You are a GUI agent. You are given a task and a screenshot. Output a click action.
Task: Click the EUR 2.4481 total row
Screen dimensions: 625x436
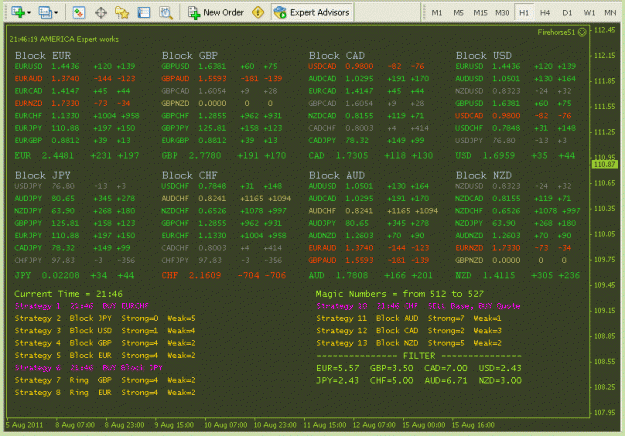click(77, 155)
